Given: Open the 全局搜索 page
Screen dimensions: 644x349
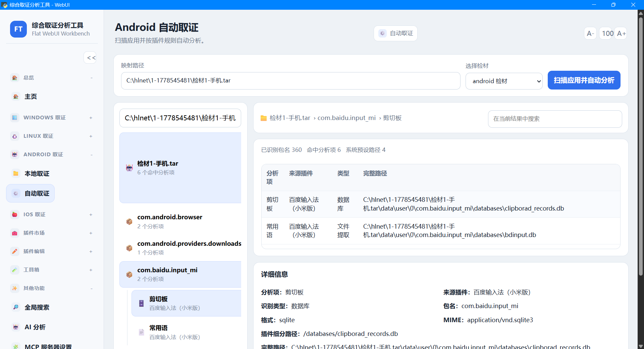Looking at the screenshot, I should coord(37,307).
